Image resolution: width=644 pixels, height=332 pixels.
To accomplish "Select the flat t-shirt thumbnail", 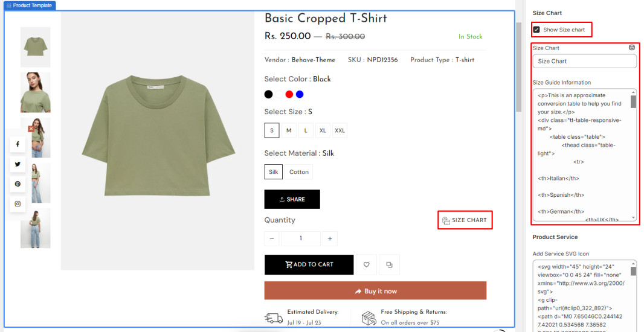I will coord(35,47).
